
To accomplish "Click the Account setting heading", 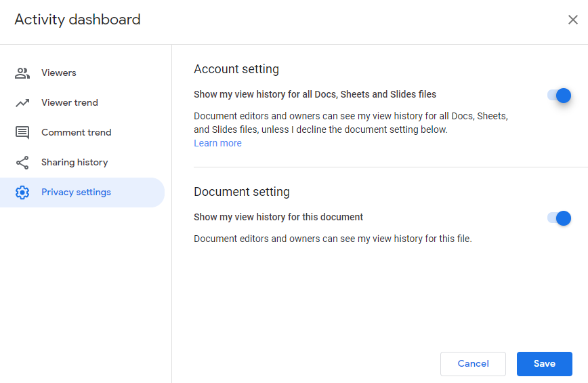I will 236,69.
